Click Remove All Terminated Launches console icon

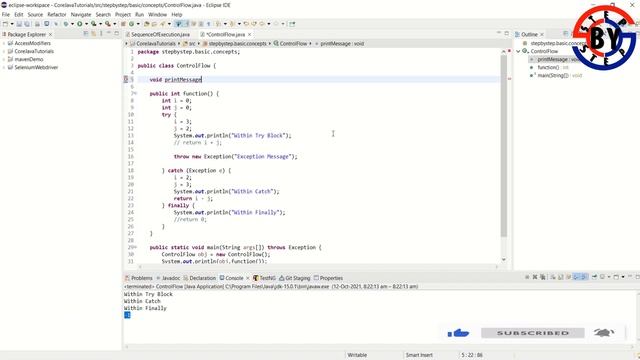(x=543, y=277)
